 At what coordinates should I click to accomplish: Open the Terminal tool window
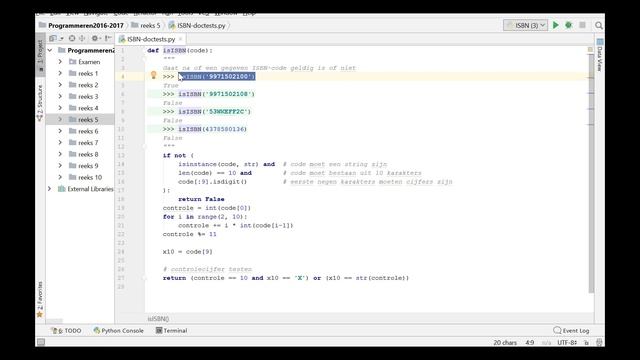[171, 331]
